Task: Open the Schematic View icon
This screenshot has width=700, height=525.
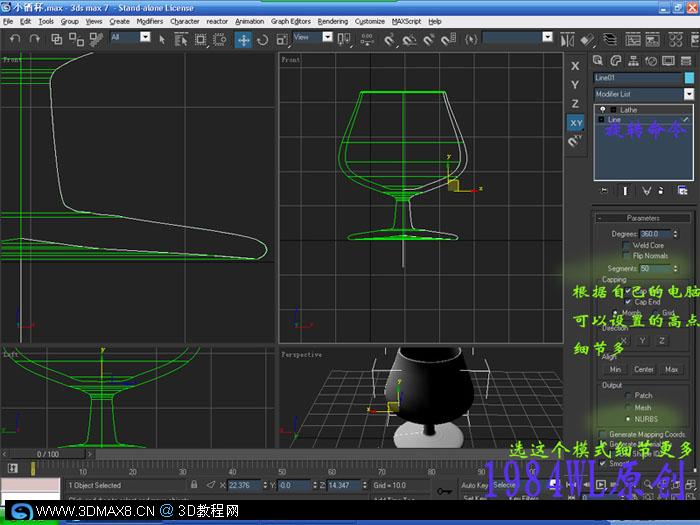Action: click(652, 40)
